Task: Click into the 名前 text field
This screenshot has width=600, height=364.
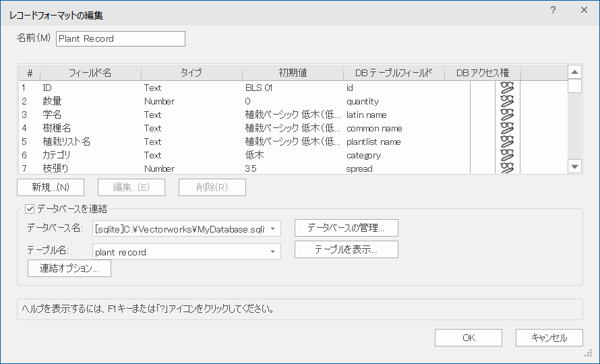Action: pyautogui.click(x=120, y=39)
